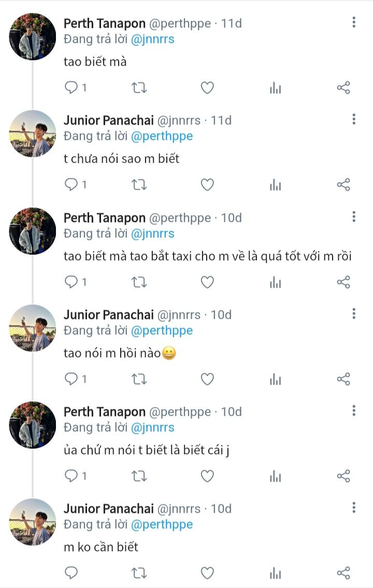Reply to the 'tao biết mà' tweet

[71, 88]
